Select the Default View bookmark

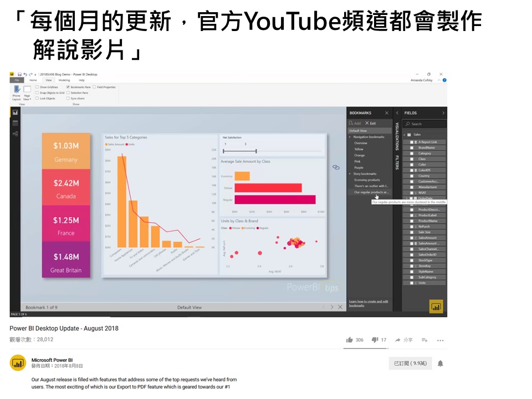pos(370,131)
